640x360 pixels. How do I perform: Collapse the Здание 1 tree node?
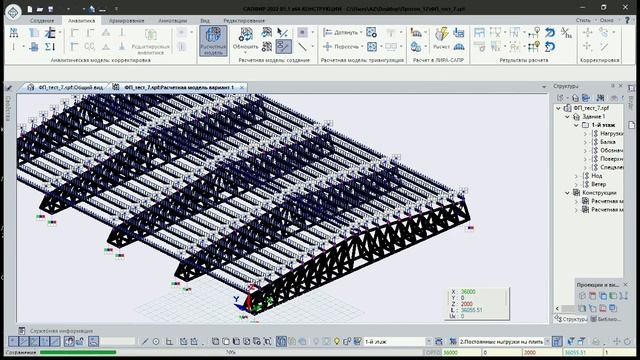coord(567,117)
